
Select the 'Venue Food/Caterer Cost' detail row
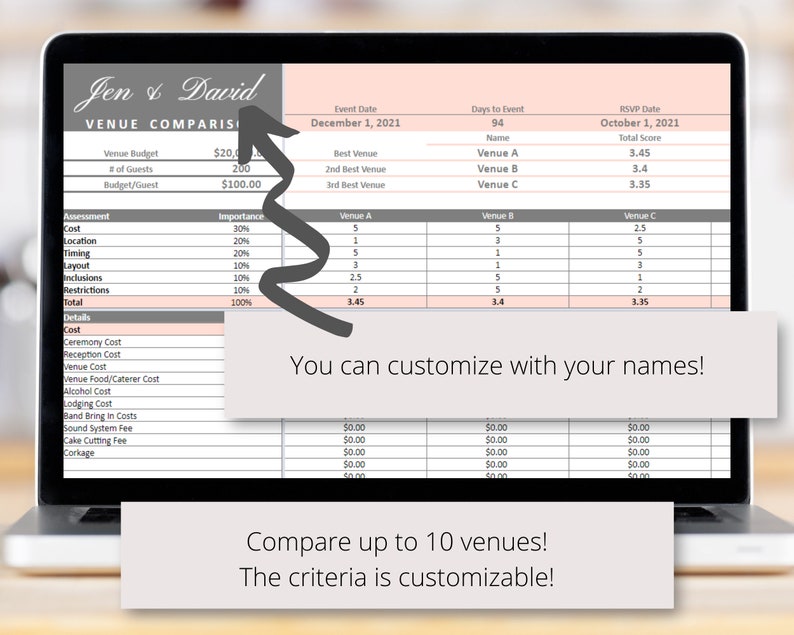(x=111, y=379)
